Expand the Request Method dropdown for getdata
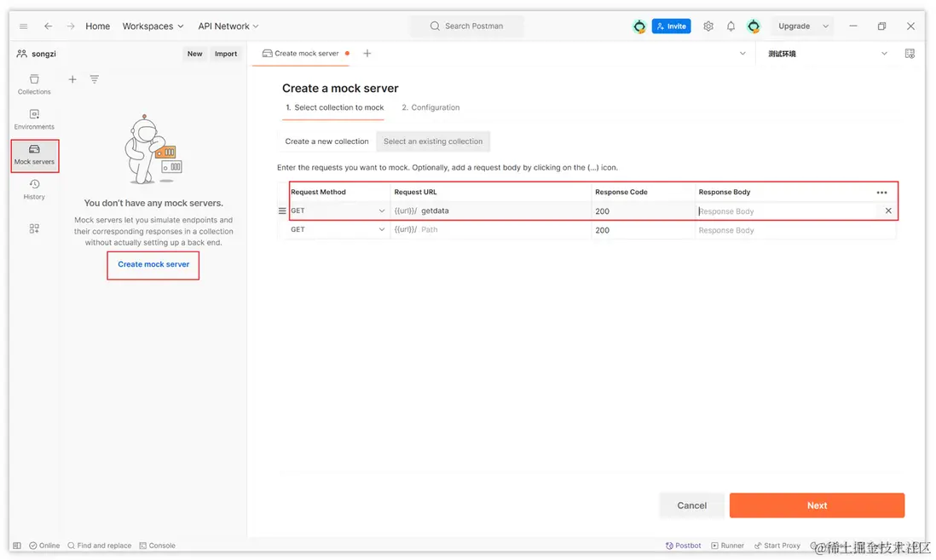 click(382, 211)
